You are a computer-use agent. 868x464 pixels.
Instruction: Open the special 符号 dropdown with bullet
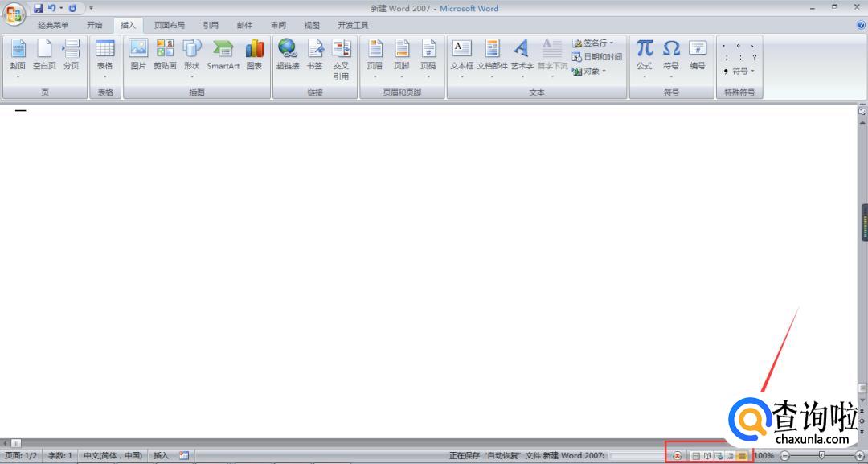739,71
